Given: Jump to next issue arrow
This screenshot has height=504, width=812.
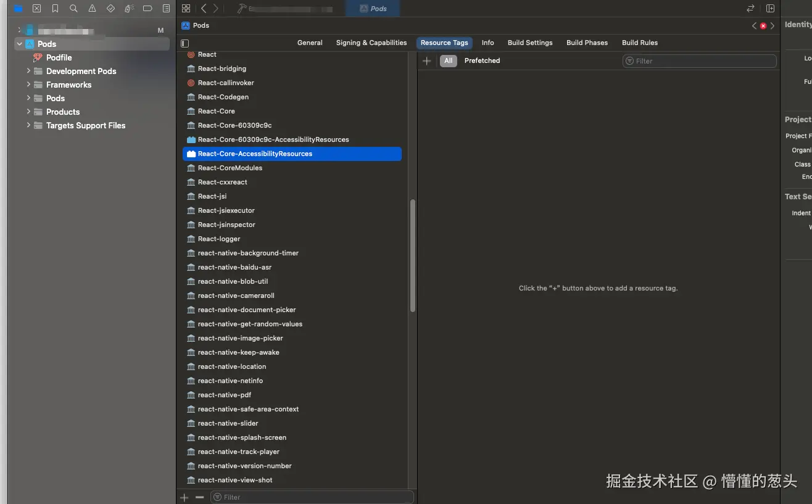Looking at the screenshot, I should [773, 26].
